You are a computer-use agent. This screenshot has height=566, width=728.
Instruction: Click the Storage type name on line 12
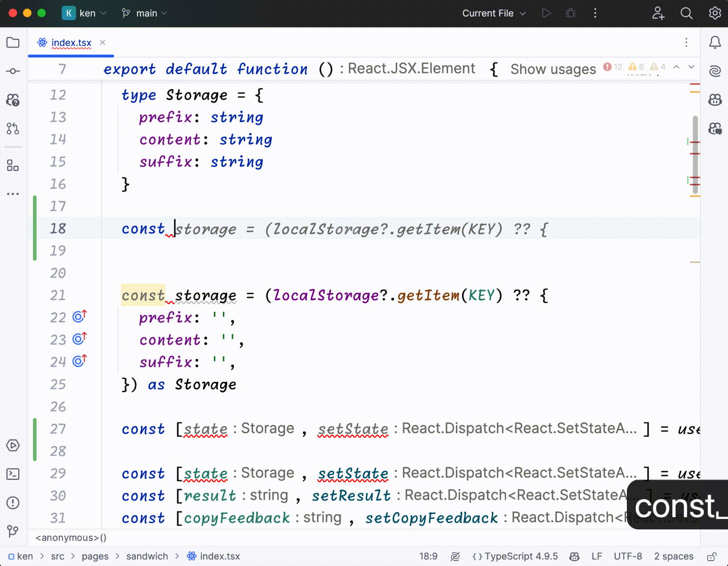pos(196,95)
